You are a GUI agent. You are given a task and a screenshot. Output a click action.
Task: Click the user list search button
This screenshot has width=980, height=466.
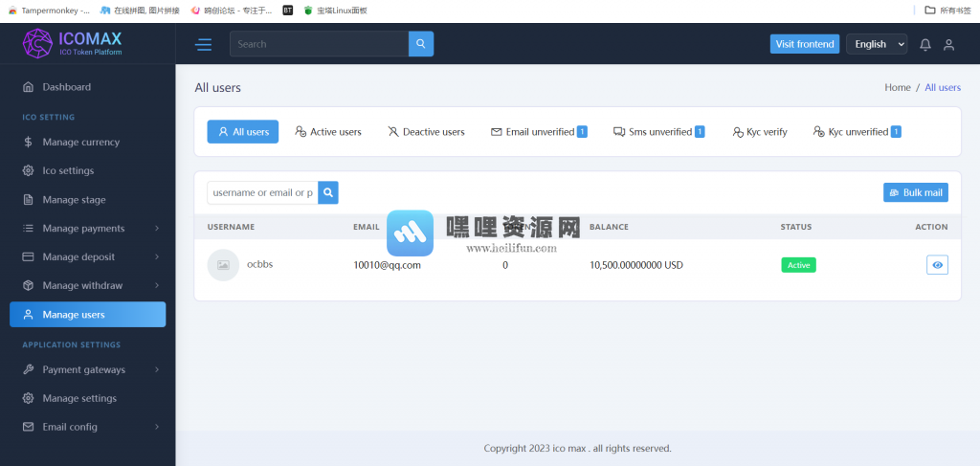tap(328, 192)
